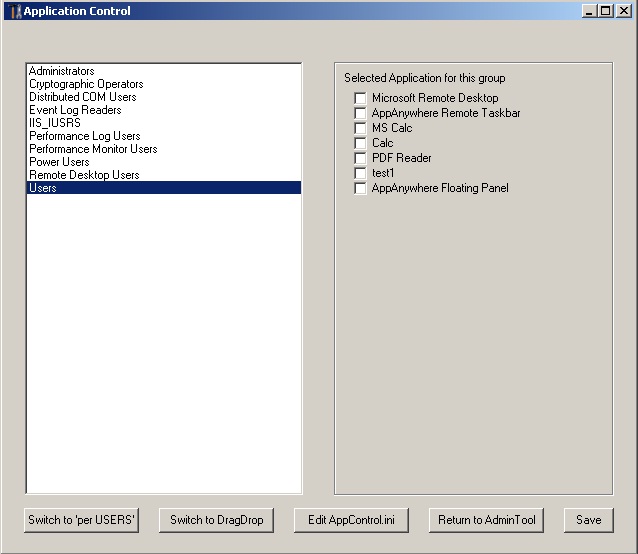Select the IIS_IUSRS group entry

(x=55, y=123)
